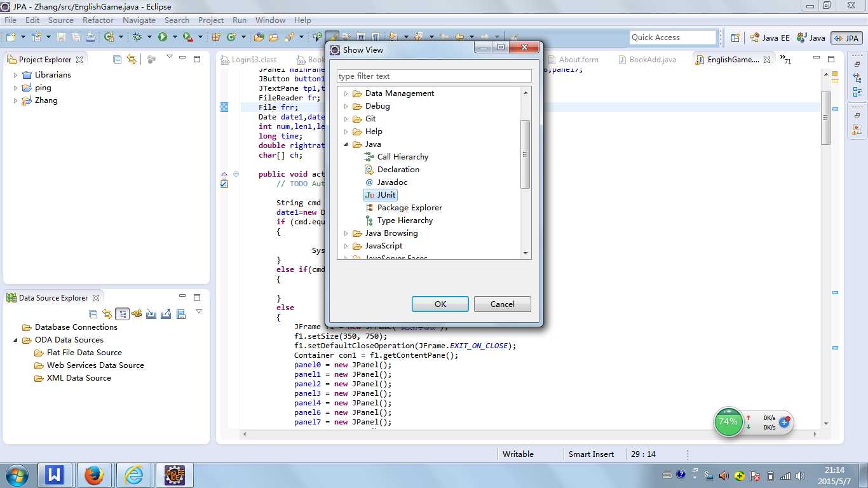Select Call Hierarchy in Show View
This screenshot has width=868, height=488.
click(397, 157)
